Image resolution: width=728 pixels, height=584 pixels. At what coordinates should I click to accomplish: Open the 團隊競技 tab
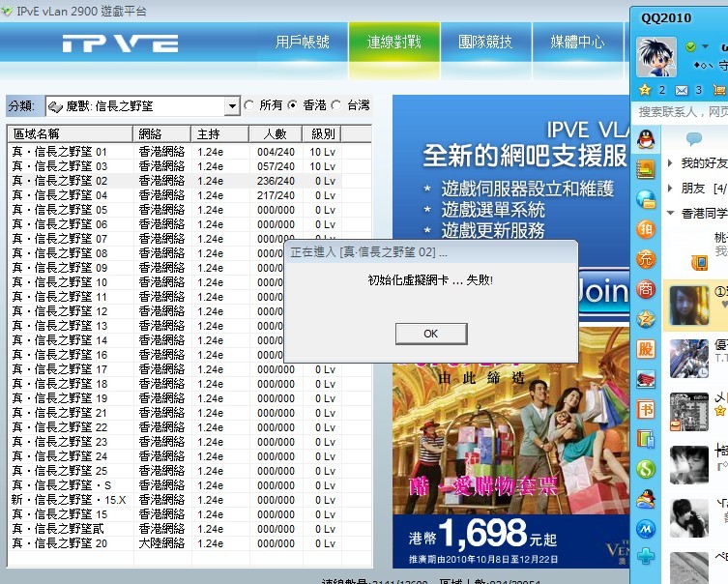(x=485, y=43)
